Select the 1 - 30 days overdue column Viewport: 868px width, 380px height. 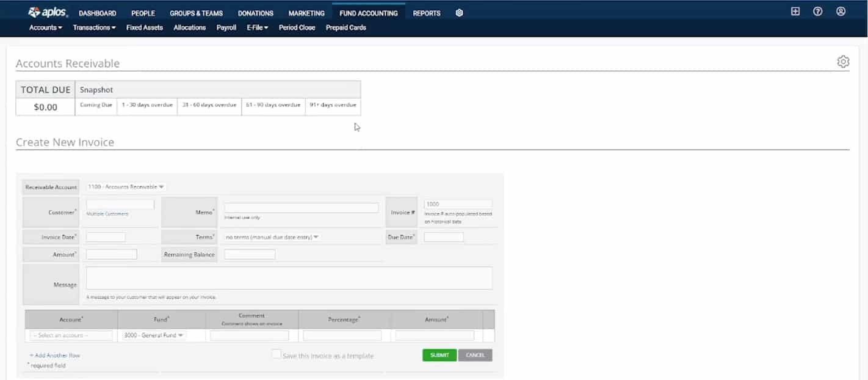click(146, 104)
